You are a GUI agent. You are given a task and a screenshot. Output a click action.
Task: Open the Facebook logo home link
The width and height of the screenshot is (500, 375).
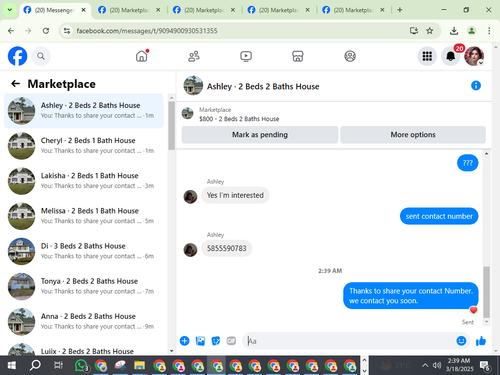(17, 56)
